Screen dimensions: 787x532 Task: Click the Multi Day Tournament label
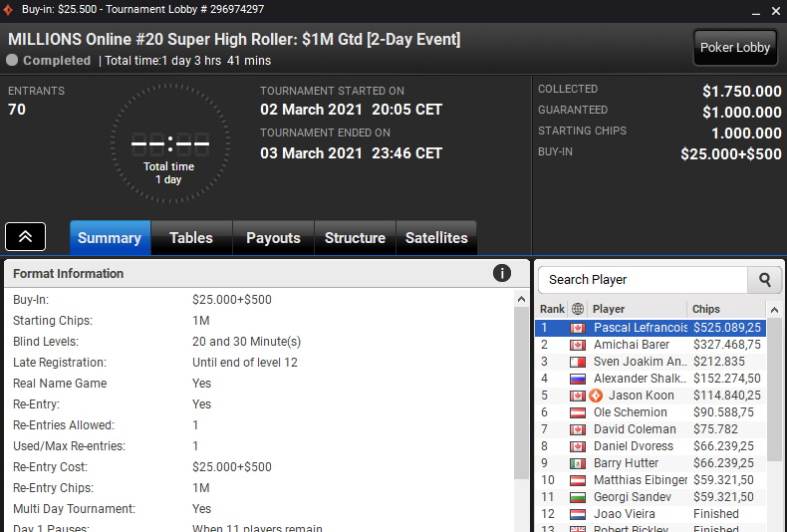pos(74,509)
